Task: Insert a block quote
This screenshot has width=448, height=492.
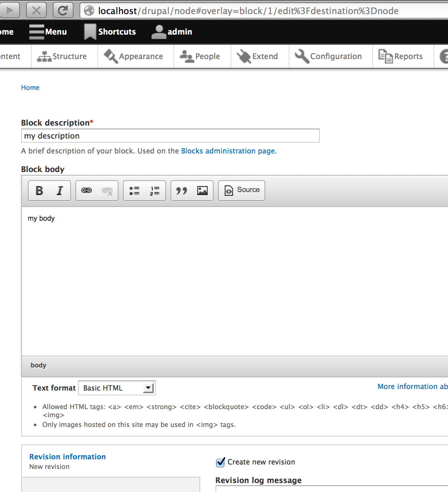Action: pos(182,191)
